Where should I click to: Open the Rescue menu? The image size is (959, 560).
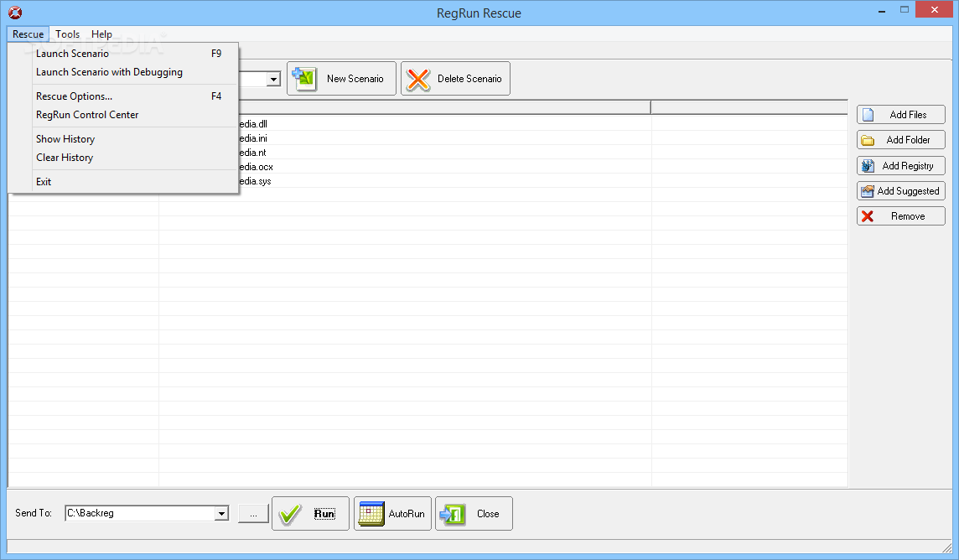point(29,34)
